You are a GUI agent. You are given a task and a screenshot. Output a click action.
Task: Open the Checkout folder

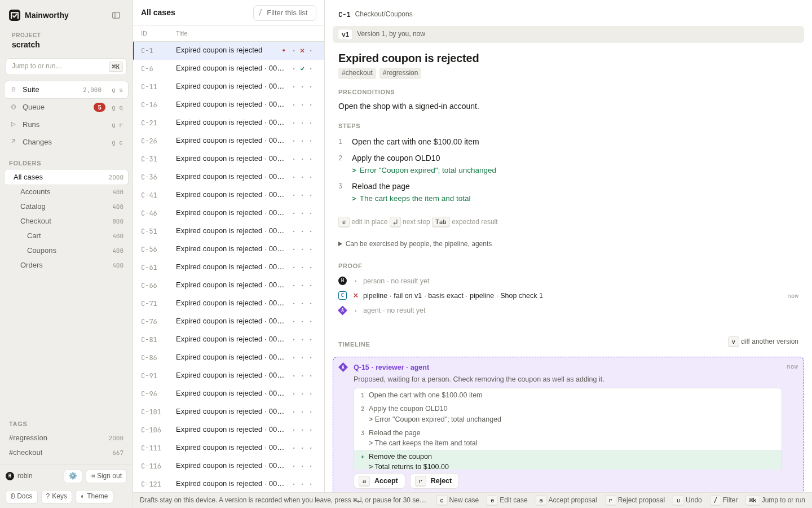(x=67, y=221)
